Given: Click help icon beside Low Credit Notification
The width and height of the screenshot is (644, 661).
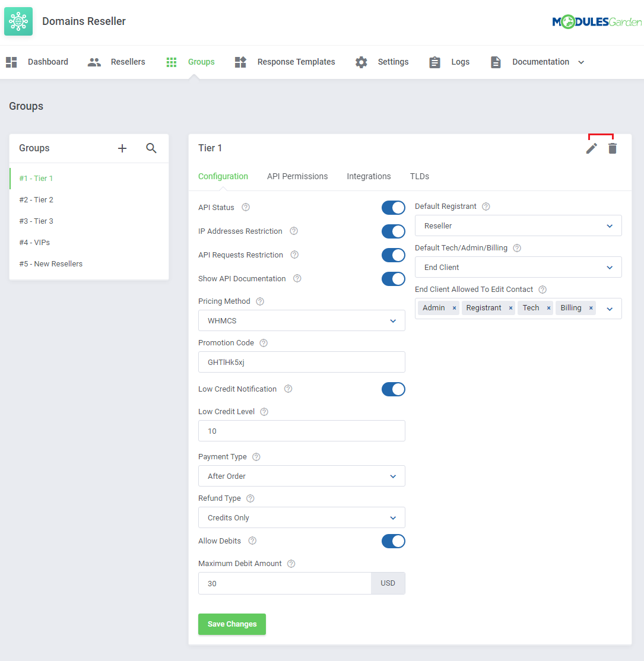Looking at the screenshot, I should (288, 389).
